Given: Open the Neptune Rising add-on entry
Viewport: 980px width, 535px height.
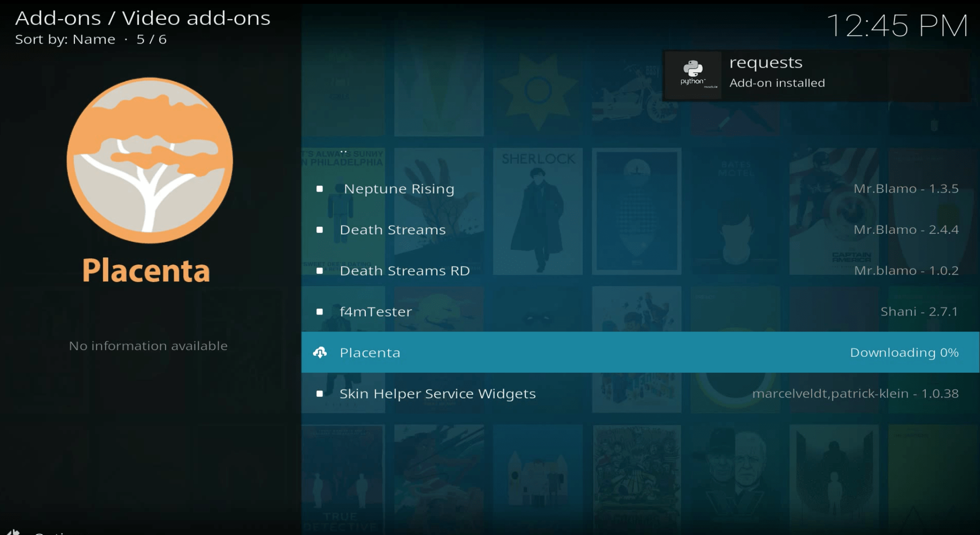Looking at the screenshot, I should point(640,189).
